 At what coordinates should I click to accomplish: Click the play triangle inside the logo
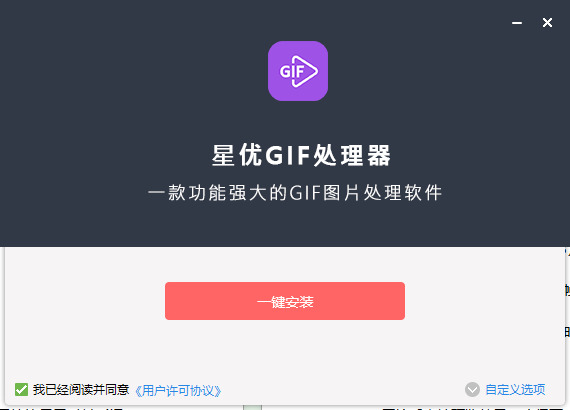[x=305, y=71]
